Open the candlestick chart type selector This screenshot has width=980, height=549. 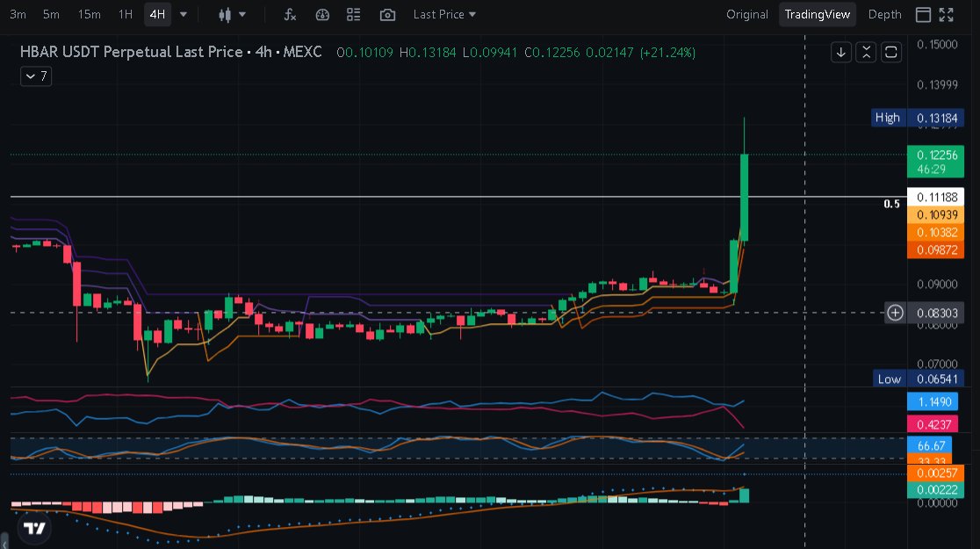coord(231,14)
